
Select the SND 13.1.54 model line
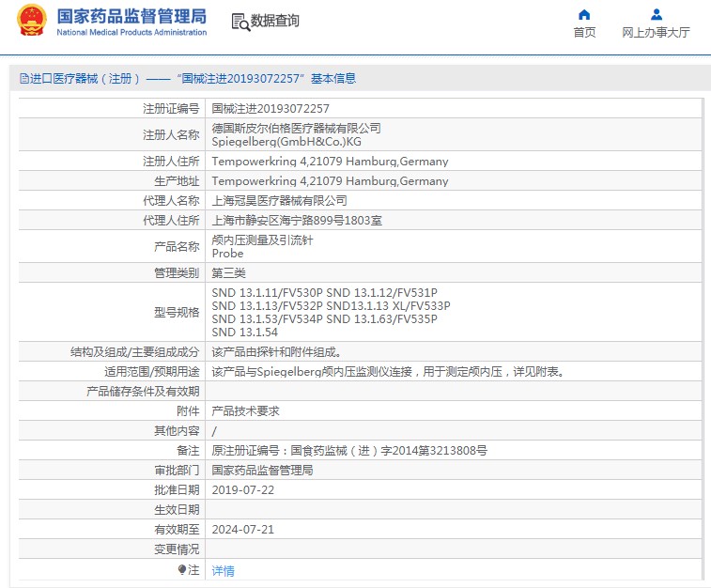click(245, 333)
